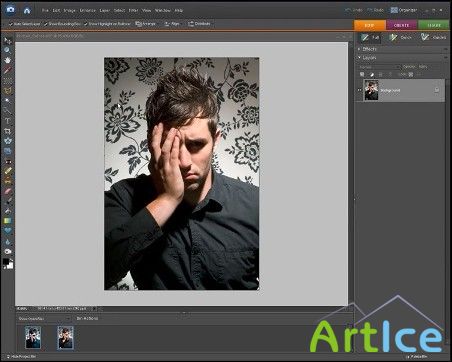Select the Spot Healing Brush tool
452x362 pixels.
pyautogui.click(x=7, y=171)
